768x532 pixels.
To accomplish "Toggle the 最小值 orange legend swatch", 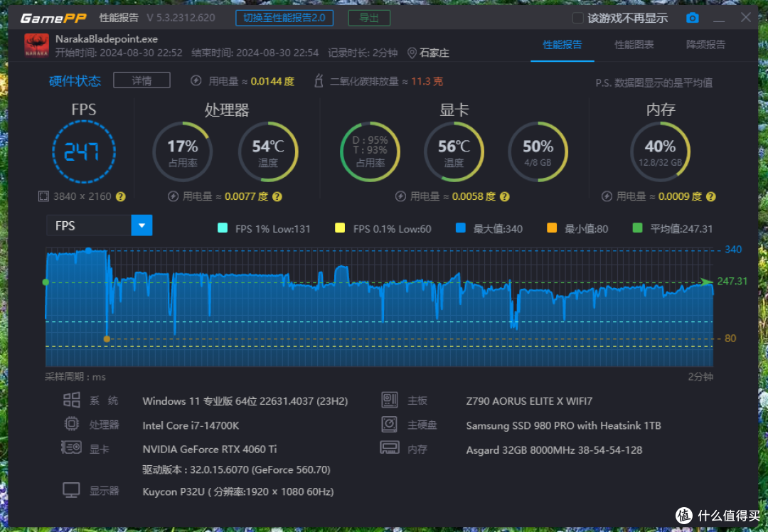I will point(552,228).
